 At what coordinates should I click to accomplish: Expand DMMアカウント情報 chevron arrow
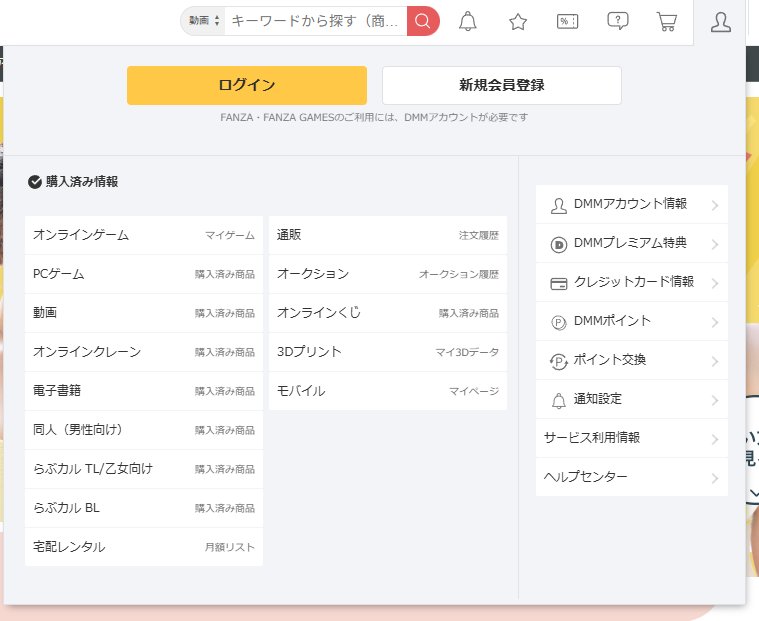pyautogui.click(x=715, y=205)
